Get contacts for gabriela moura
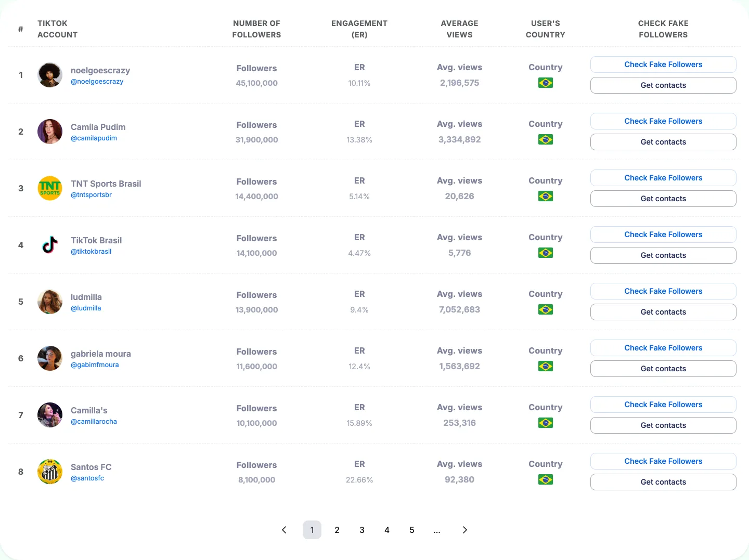The height and width of the screenshot is (560, 749). click(663, 369)
